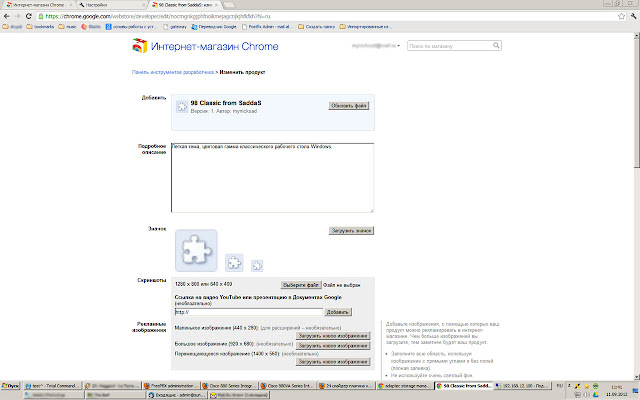Open the Переводчик Google bookmark
640x400 pixels.
coord(214,27)
